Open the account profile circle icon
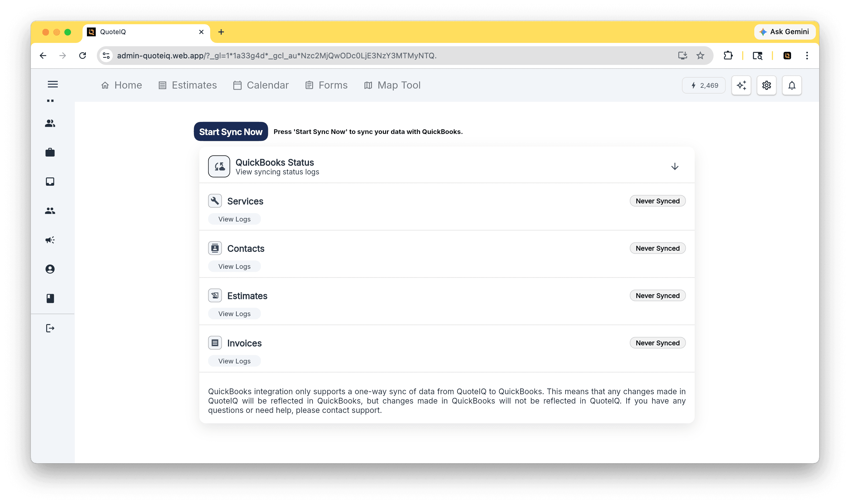Image resolution: width=850 pixels, height=504 pixels. [x=50, y=269]
